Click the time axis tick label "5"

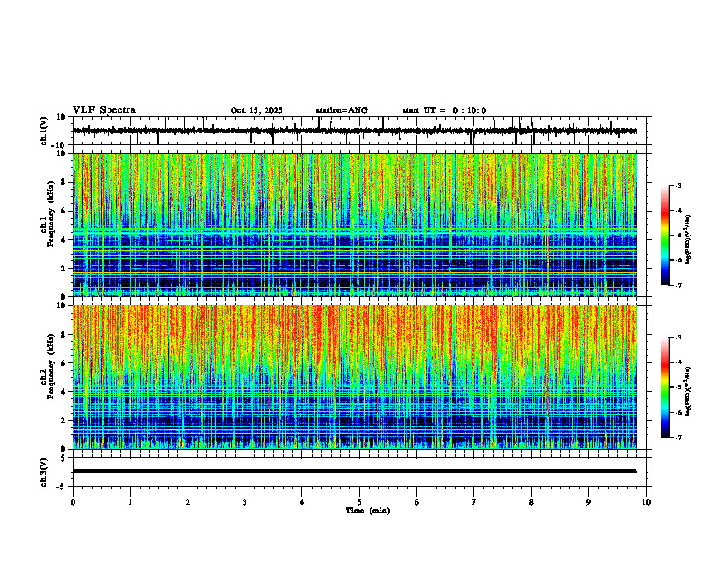[359, 502]
